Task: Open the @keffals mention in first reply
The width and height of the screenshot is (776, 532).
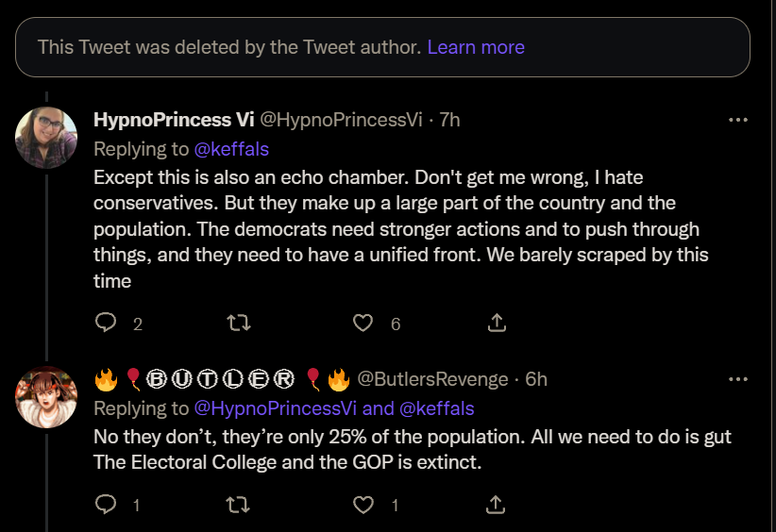Action: (x=231, y=149)
